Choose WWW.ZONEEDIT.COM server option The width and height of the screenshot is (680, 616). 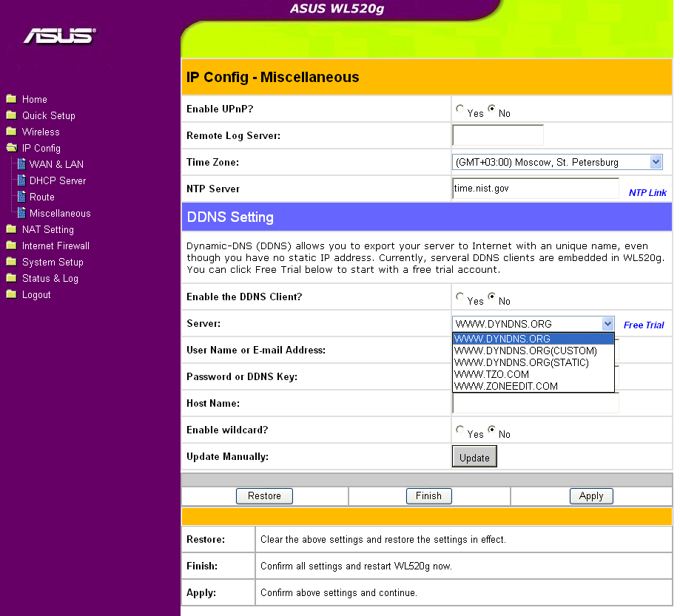pyautogui.click(x=533, y=386)
